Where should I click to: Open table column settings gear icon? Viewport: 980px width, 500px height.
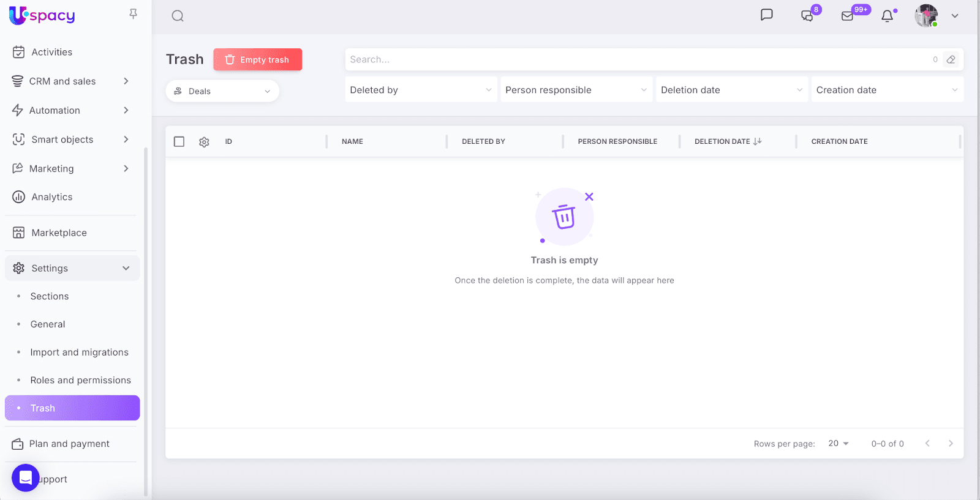point(204,142)
